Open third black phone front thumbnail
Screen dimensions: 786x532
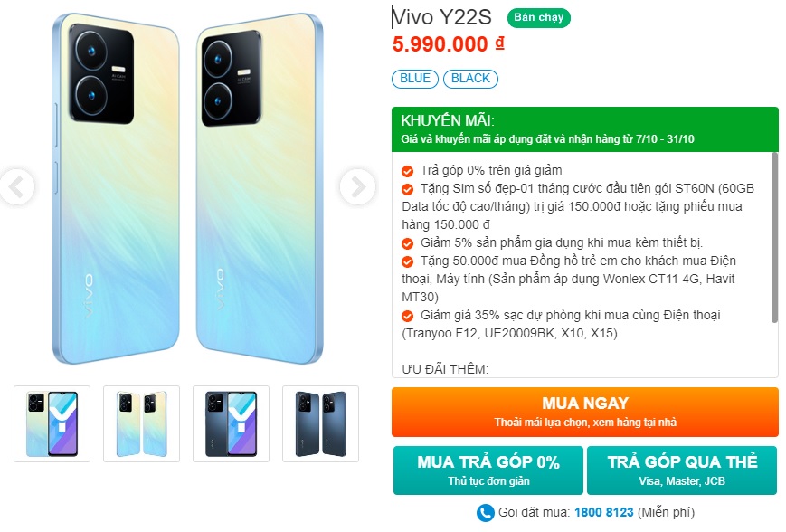pyautogui.click(x=231, y=423)
